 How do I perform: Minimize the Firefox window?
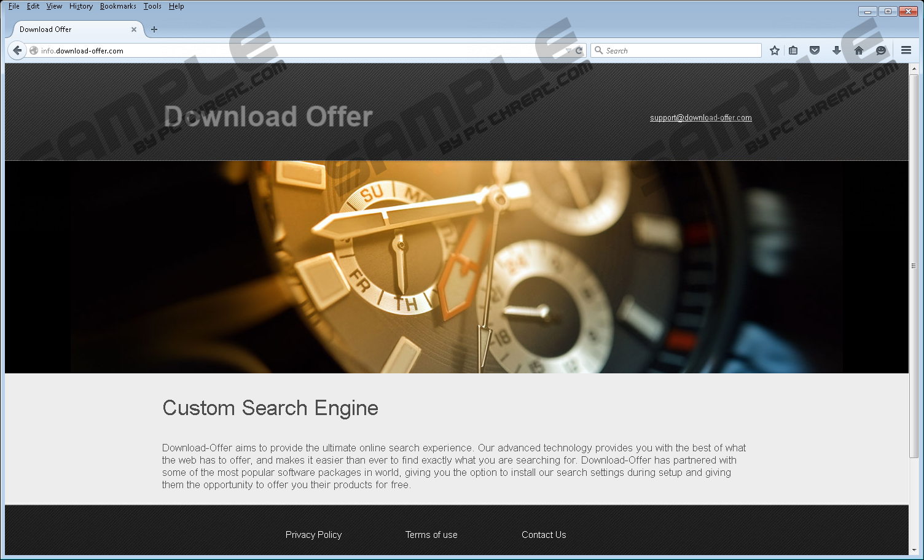tap(867, 11)
